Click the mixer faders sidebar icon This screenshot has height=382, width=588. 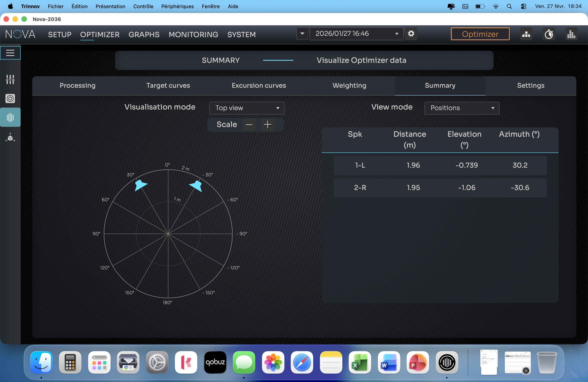coord(10,79)
